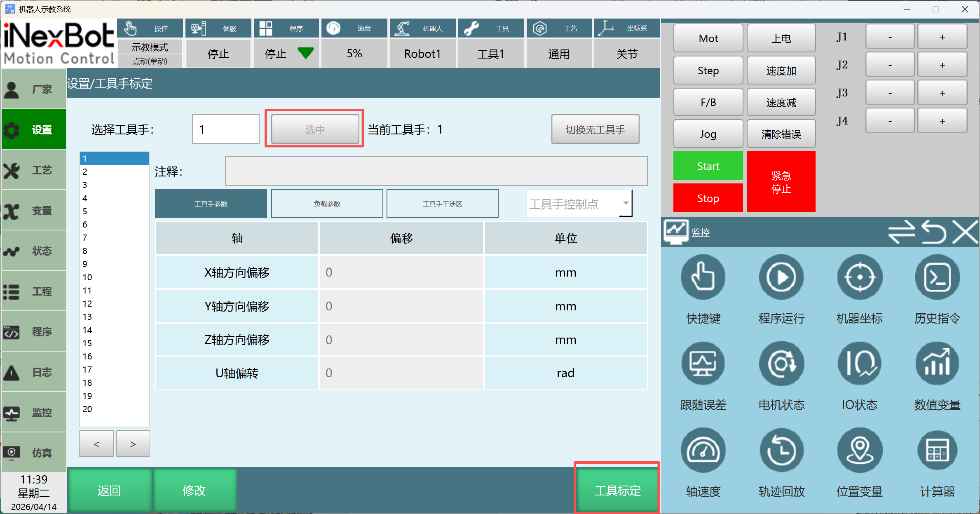Image resolution: width=980 pixels, height=514 pixels.
Task: Open the IO状态 monitor icon
Action: [860, 364]
